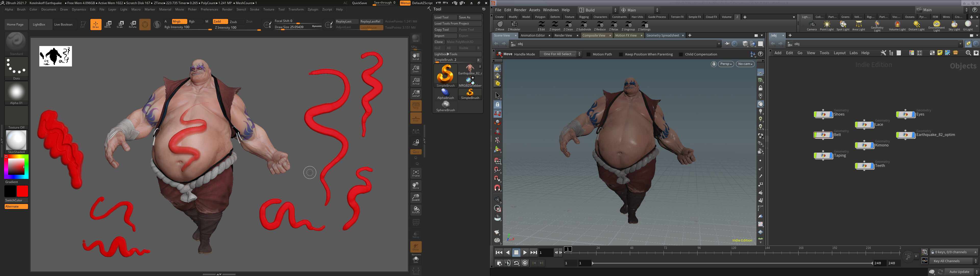The width and height of the screenshot is (980, 276).
Task: Open the Alpha 01 selector
Action: click(16, 93)
